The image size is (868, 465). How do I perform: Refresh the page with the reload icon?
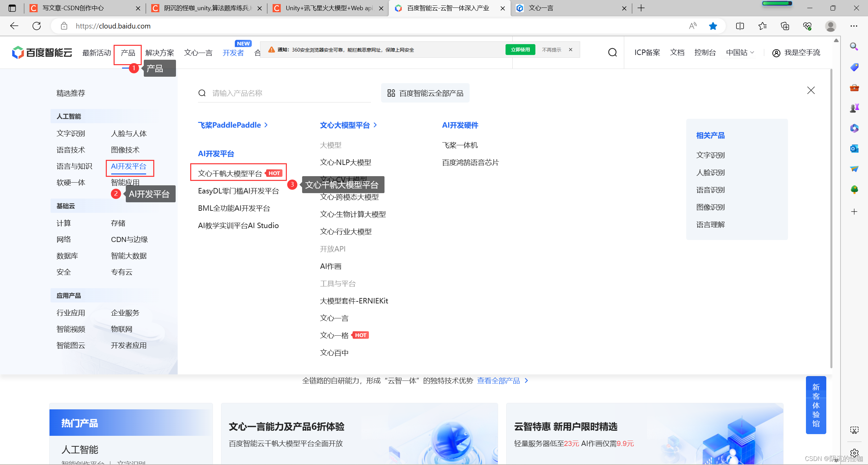point(37,26)
